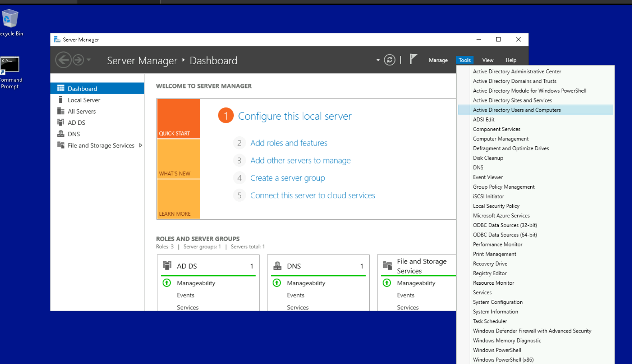
Task: Close the Tools menu
Action: coord(465,60)
